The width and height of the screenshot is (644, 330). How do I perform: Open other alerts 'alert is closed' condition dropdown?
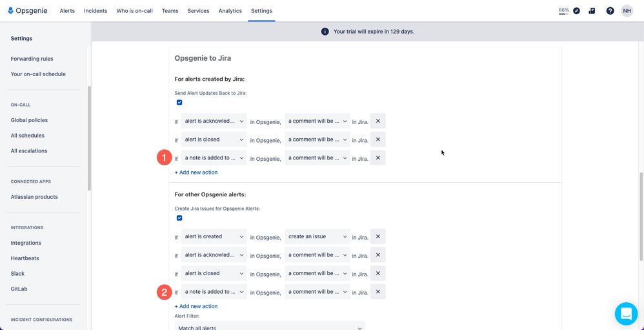pos(214,273)
